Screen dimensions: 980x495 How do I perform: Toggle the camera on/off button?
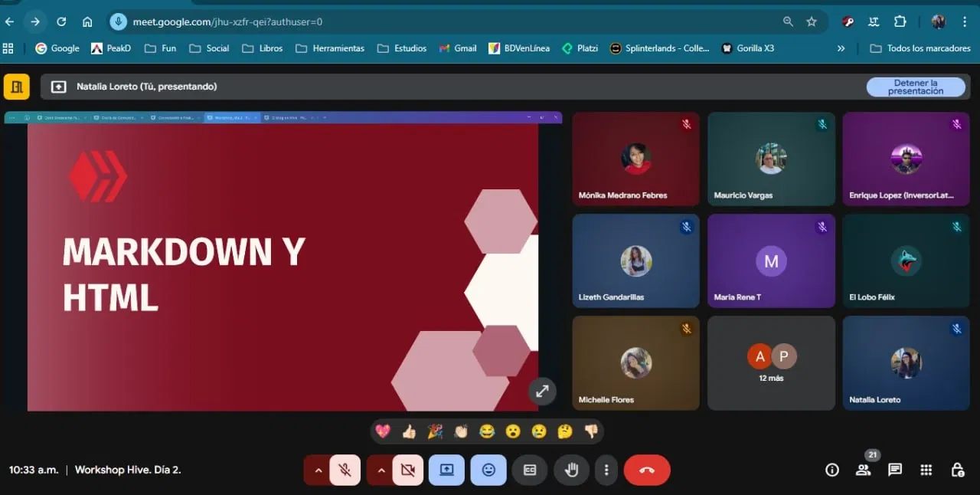pos(408,470)
